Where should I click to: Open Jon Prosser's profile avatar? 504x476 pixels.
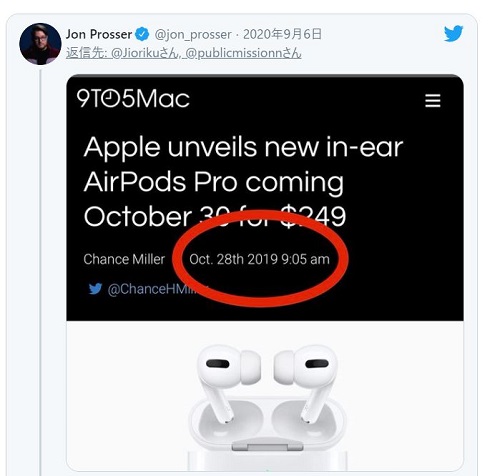click(x=40, y=44)
